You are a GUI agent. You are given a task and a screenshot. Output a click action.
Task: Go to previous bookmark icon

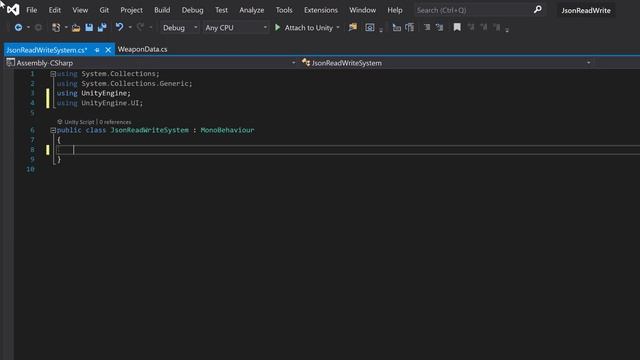[471, 27]
